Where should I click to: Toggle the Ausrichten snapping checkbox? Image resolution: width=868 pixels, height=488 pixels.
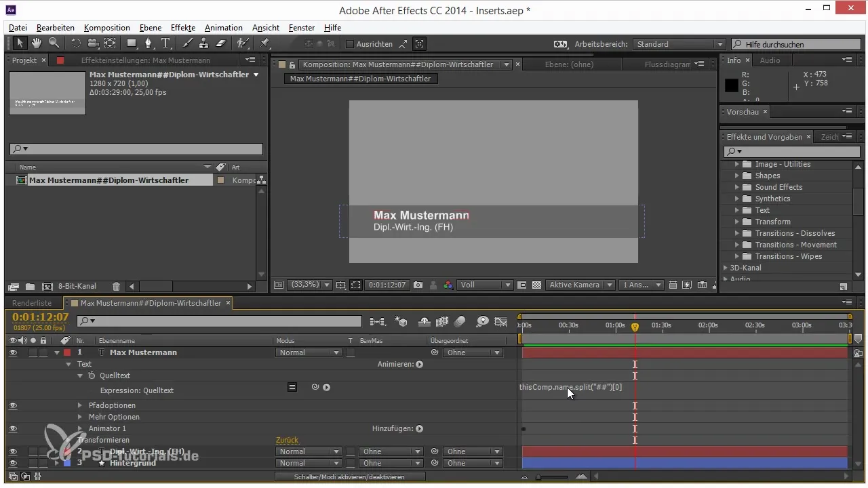(x=350, y=44)
